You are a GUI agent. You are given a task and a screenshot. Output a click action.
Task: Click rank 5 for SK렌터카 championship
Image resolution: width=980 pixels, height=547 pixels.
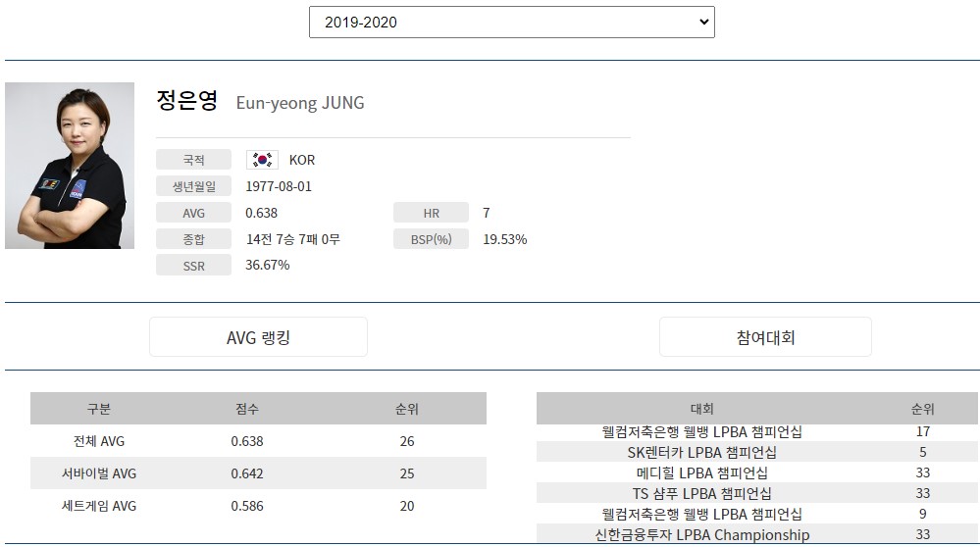(x=923, y=452)
